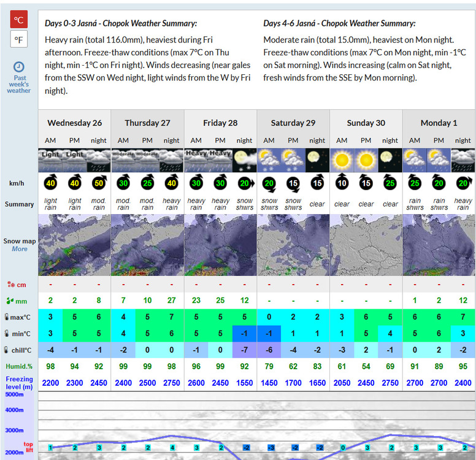Click Wednesday night 50 km/h wind icon
Screen dimensions: 476x460
pos(99,183)
